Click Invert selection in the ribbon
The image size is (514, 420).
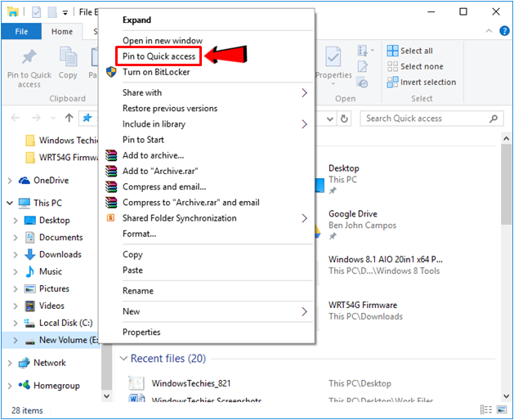(x=422, y=83)
